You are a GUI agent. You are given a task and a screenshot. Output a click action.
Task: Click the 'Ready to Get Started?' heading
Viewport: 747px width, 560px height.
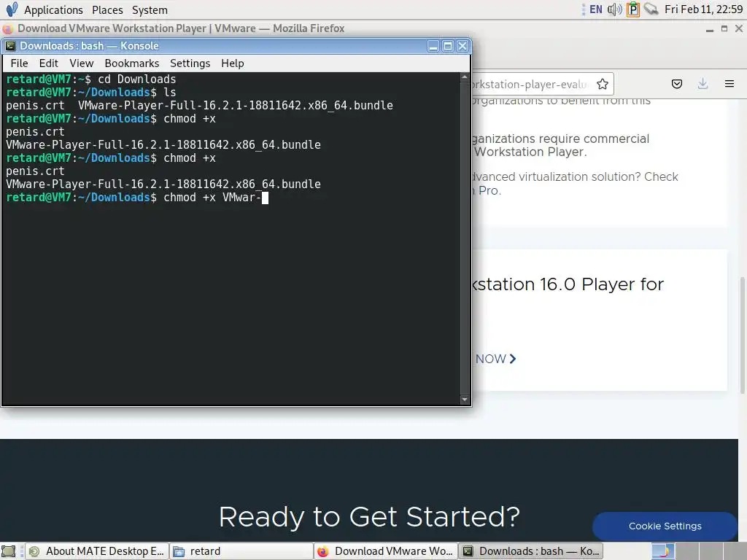click(369, 517)
